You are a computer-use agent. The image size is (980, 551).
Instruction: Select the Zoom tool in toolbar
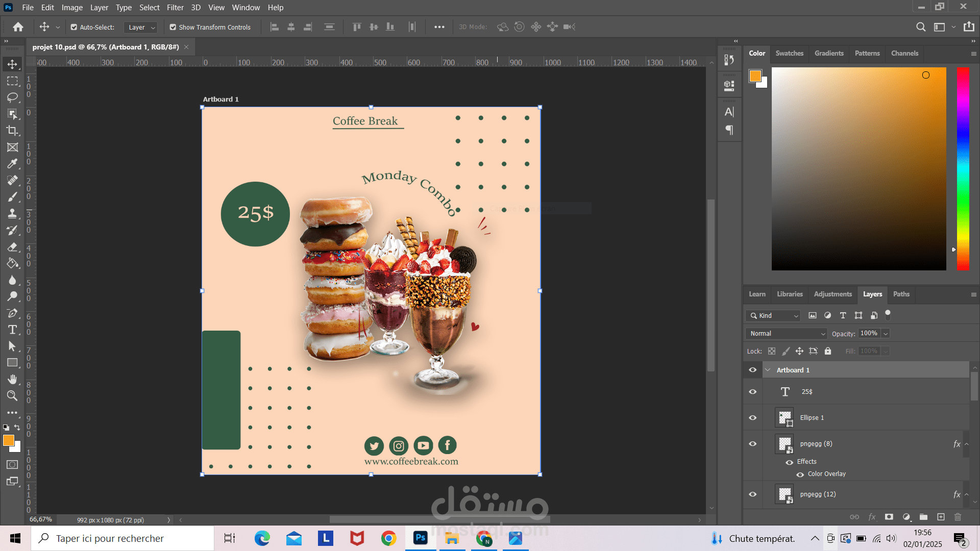(x=12, y=396)
